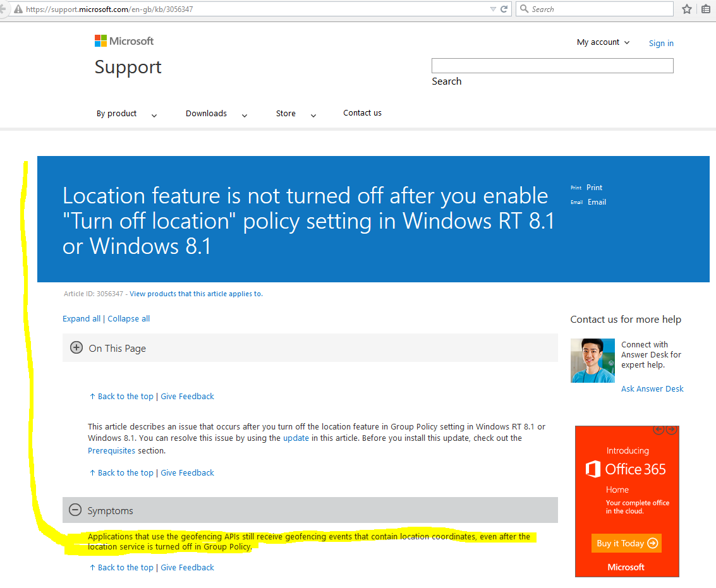This screenshot has height=588, width=716.
Task: Click the Answer Desk agent photo
Action: point(593,361)
